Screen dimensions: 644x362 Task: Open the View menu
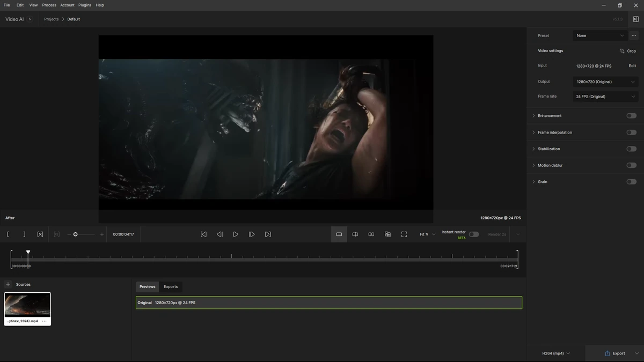click(x=33, y=5)
